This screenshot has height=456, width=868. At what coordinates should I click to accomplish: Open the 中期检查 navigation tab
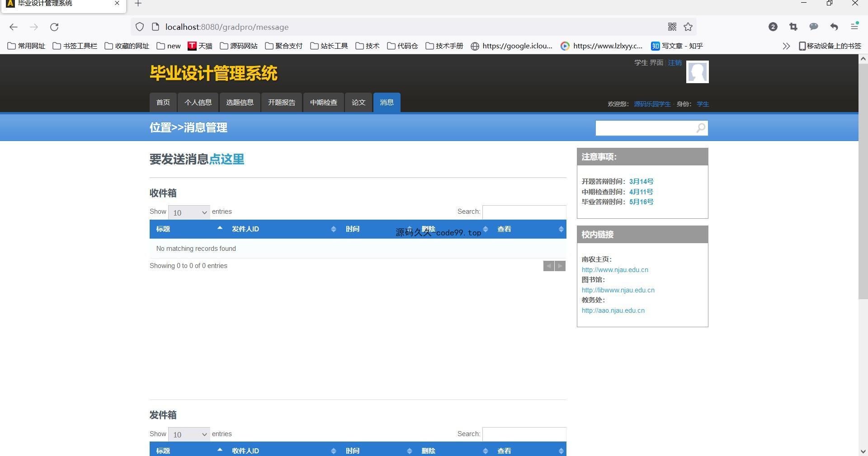pyautogui.click(x=324, y=103)
